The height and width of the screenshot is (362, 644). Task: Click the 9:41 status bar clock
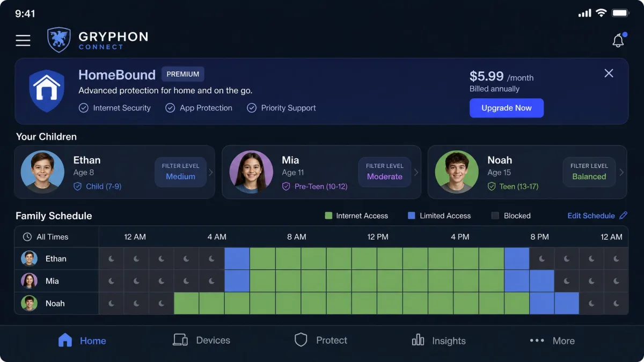point(25,13)
